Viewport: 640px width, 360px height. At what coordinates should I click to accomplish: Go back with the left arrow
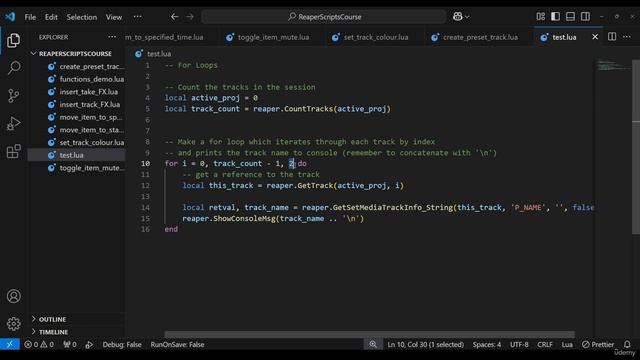(x=175, y=17)
